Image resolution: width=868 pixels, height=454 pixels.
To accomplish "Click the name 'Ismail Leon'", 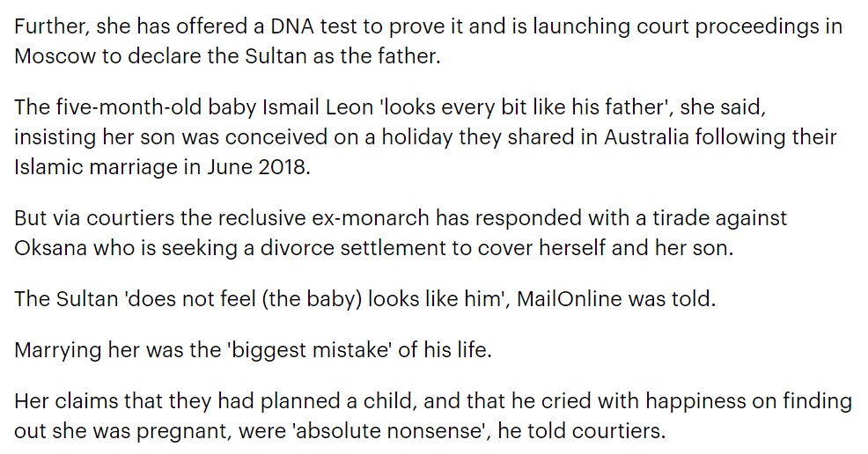I will (x=318, y=107).
